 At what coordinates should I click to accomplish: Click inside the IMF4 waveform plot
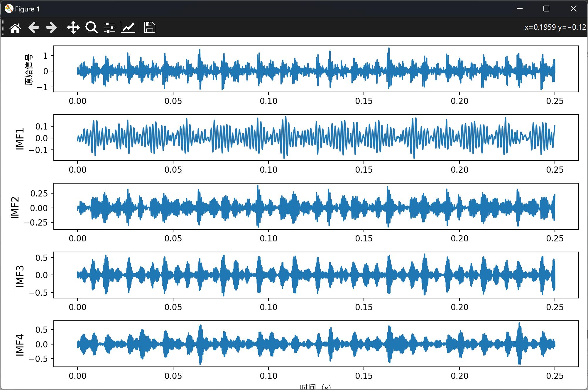coord(316,344)
